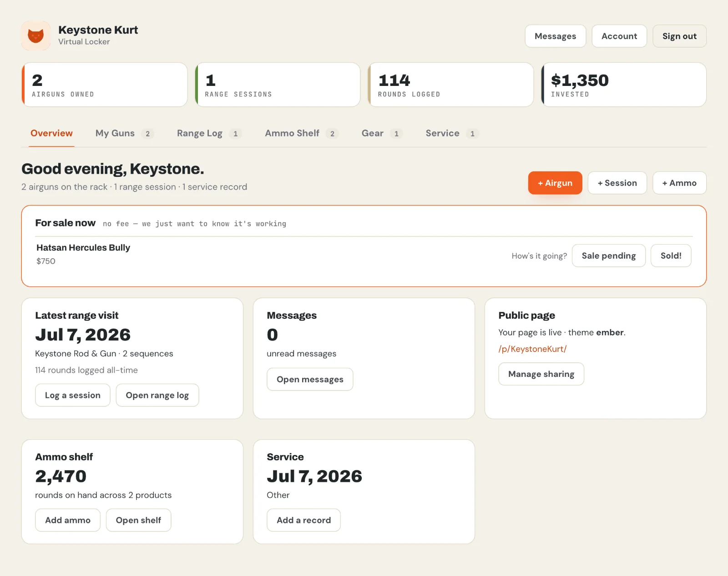
Task: Select the Gear tab
Action: tap(382, 133)
